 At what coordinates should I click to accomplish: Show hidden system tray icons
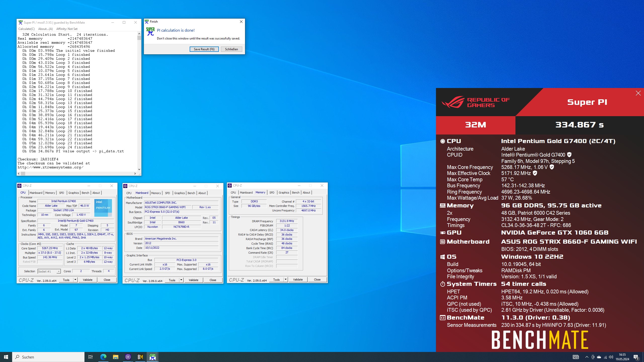point(587,357)
